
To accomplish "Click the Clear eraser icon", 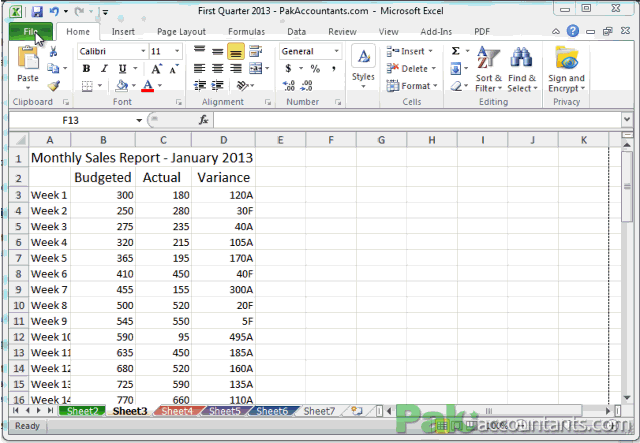I will pyautogui.click(x=456, y=86).
